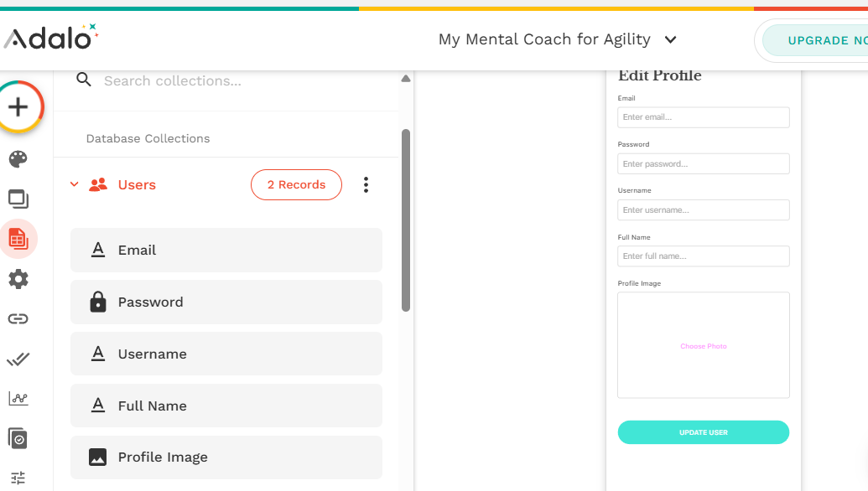
Task: Click the collections panel scrollbar
Action: tap(406, 220)
